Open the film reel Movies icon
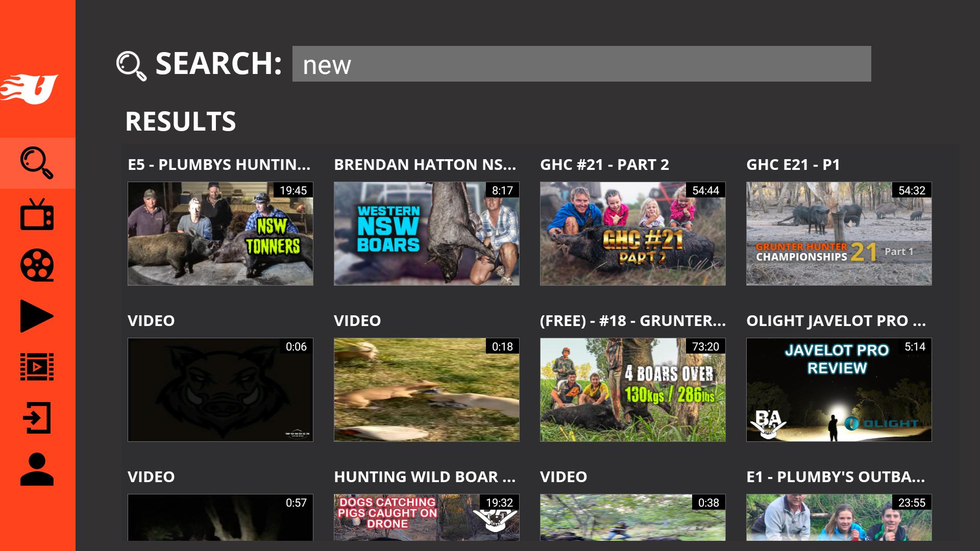The height and width of the screenshot is (551, 980). tap(37, 265)
